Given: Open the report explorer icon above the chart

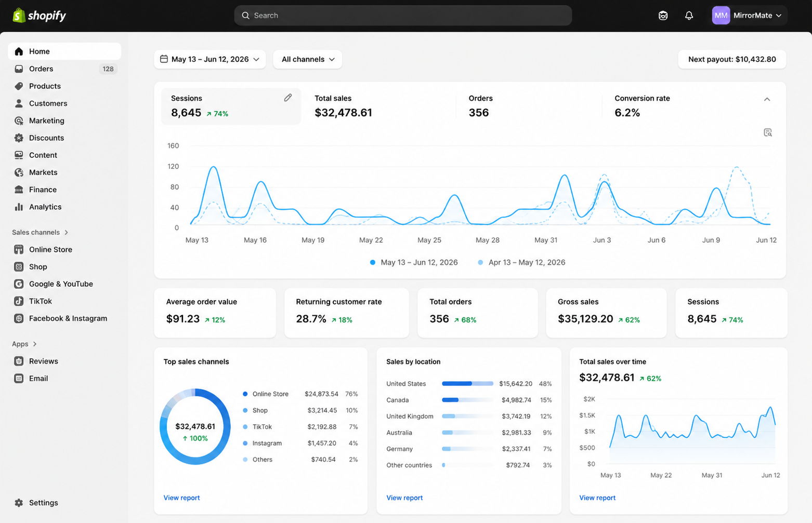Looking at the screenshot, I should pos(768,132).
